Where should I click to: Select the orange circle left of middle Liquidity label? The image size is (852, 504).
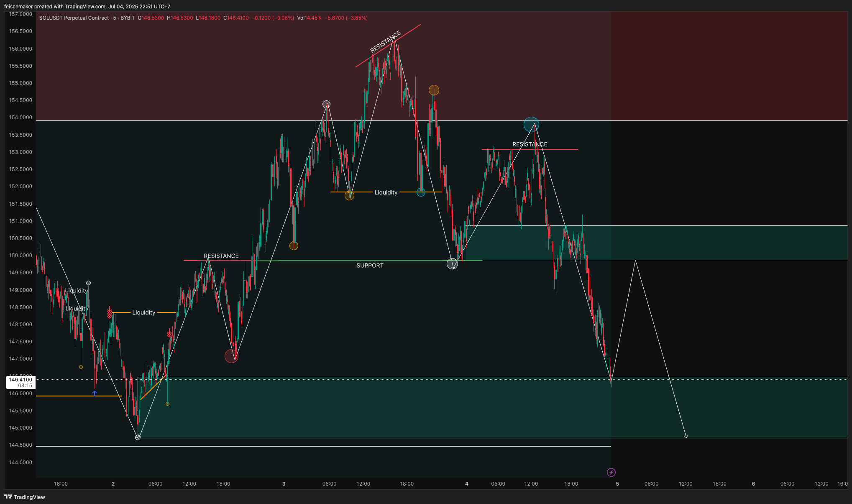coord(349,195)
